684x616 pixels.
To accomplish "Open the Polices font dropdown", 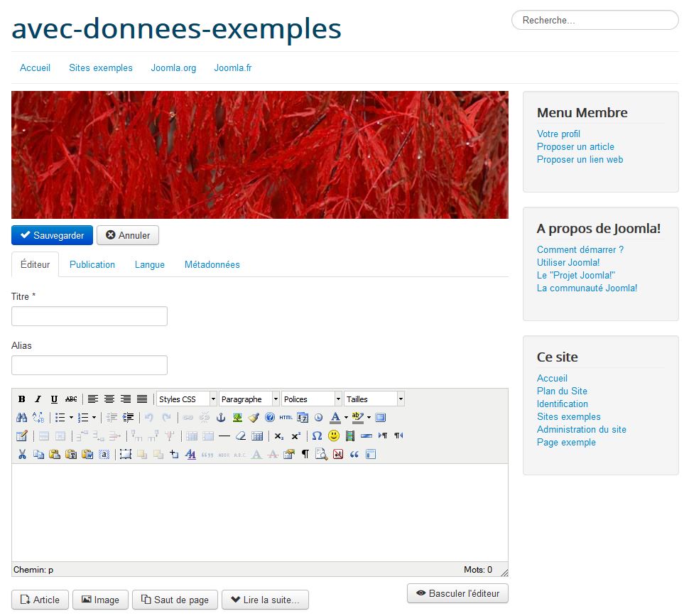I will pyautogui.click(x=312, y=399).
